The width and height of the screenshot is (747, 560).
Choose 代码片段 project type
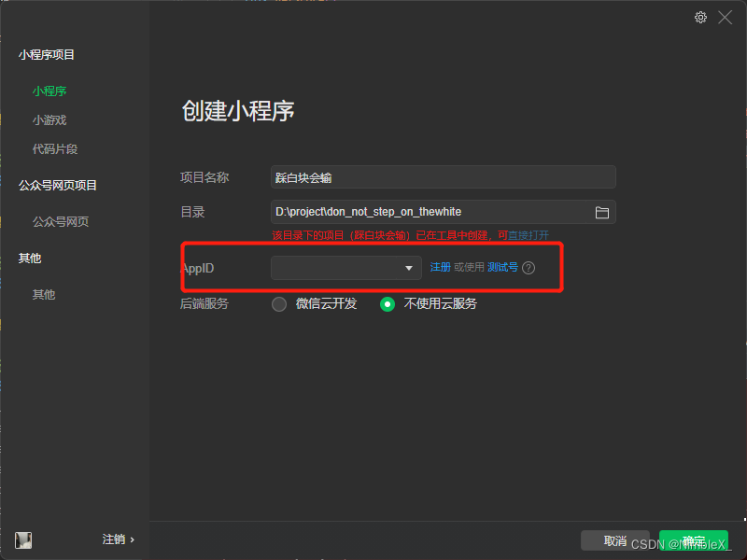tap(55, 149)
